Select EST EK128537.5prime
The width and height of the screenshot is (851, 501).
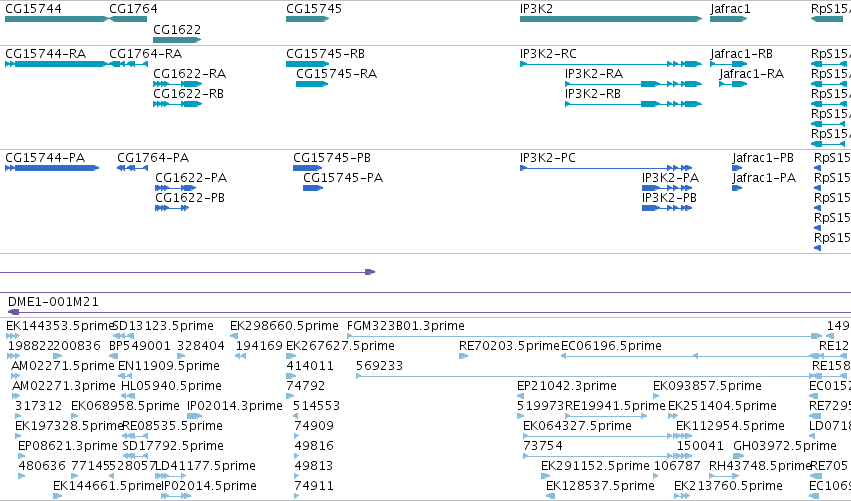550,497
